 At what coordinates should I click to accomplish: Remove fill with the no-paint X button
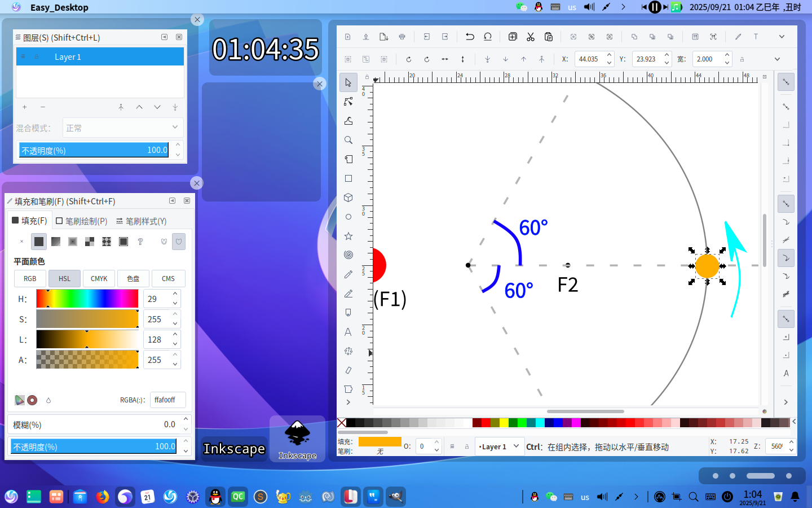click(22, 242)
